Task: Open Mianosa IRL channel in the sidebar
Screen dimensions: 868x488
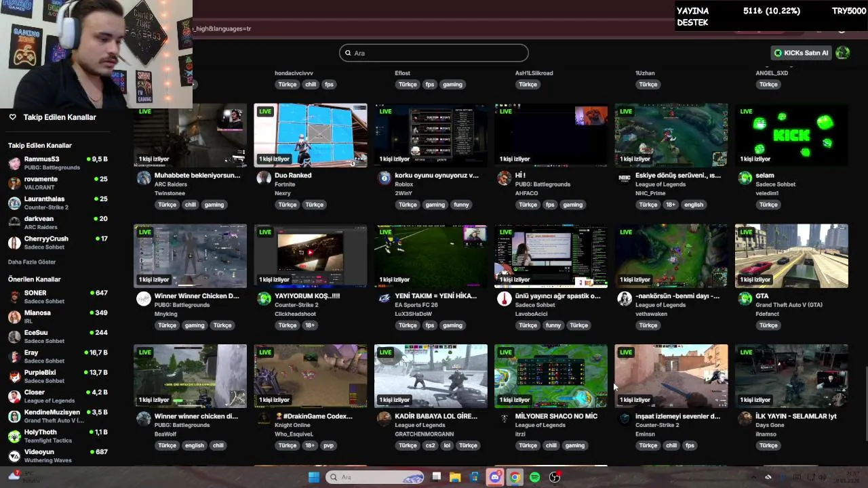Action: click(58, 317)
